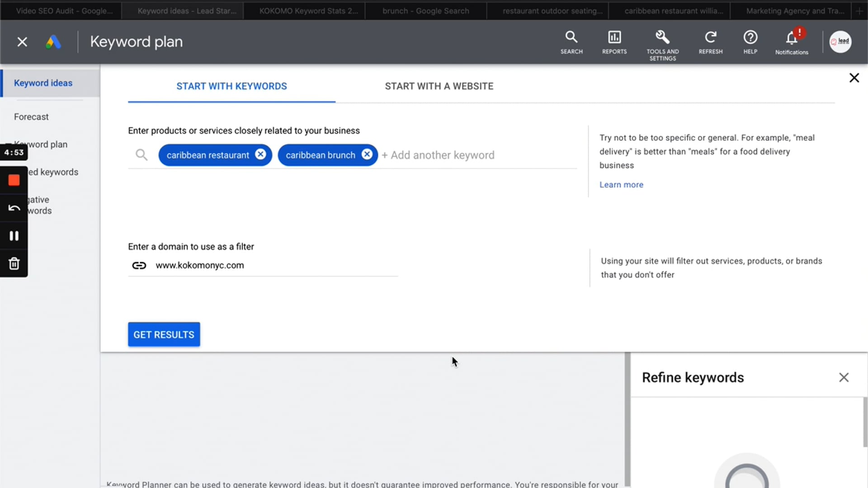Click Learn more link
Image resolution: width=868 pixels, height=488 pixels.
coord(621,184)
